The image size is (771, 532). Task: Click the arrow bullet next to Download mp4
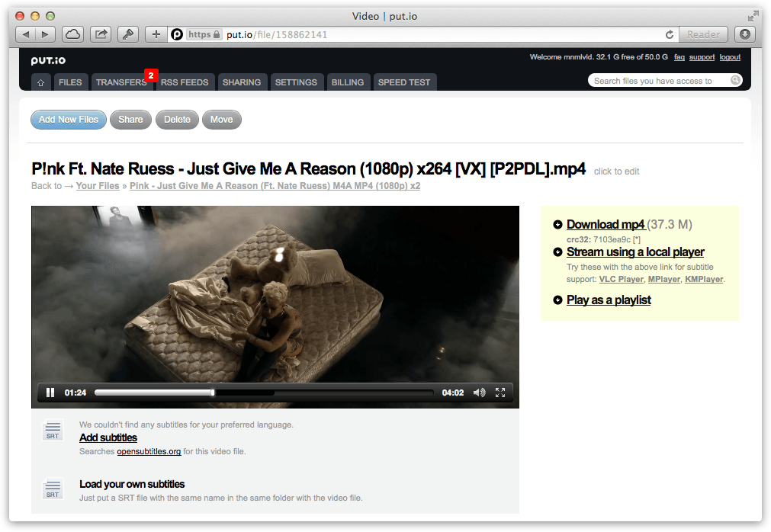(x=557, y=225)
